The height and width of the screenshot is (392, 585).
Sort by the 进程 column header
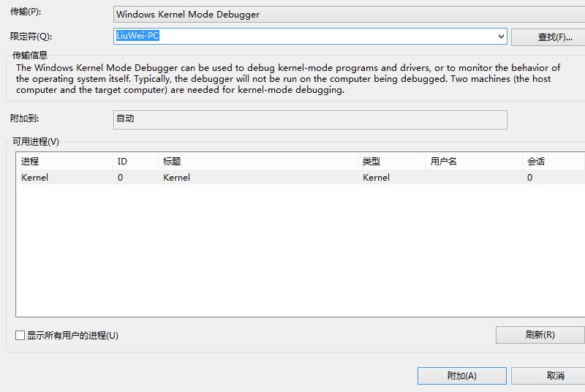(64, 161)
